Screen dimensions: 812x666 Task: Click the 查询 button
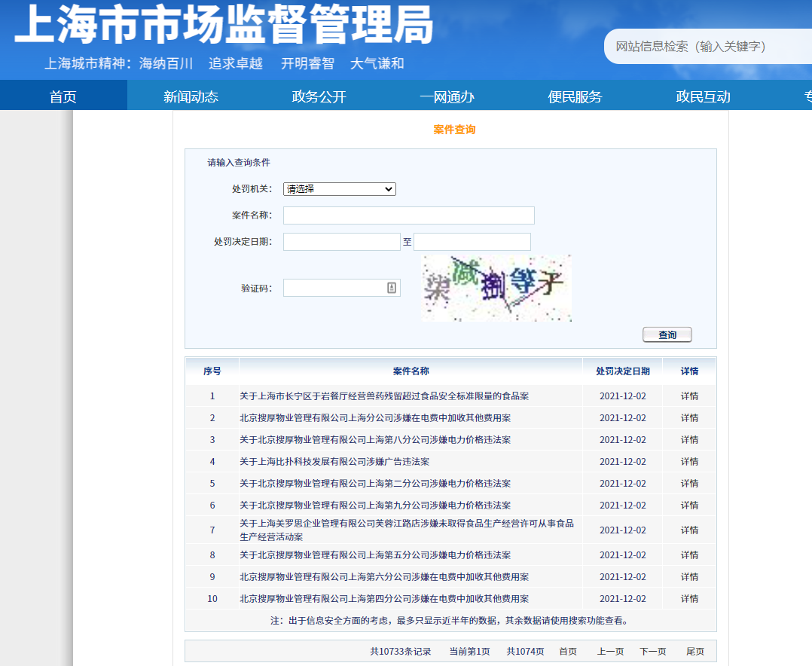(667, 335)
